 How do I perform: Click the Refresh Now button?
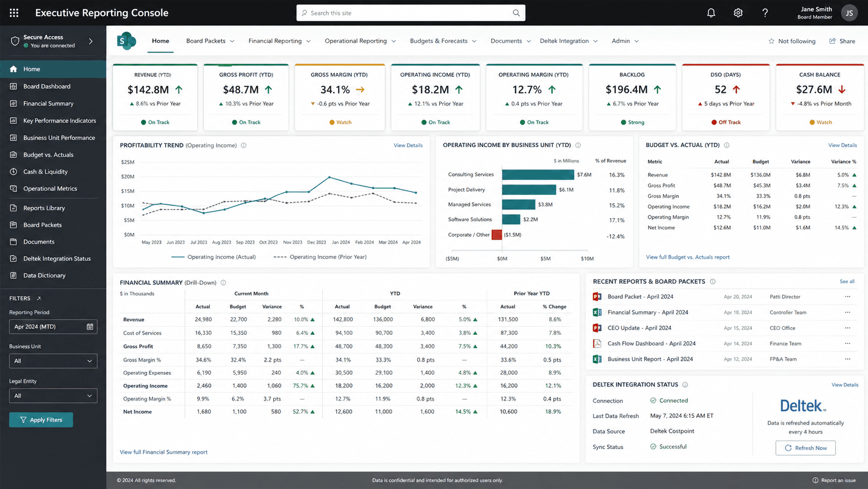coord(806,448)
